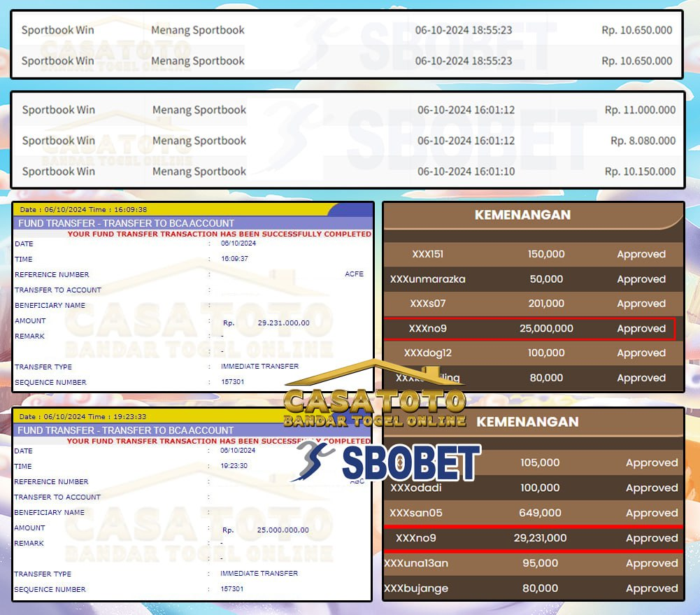The image size is (700, 615).
Task: Toggle Approved status for XXXbujange
Action: (x=652, y=588)
